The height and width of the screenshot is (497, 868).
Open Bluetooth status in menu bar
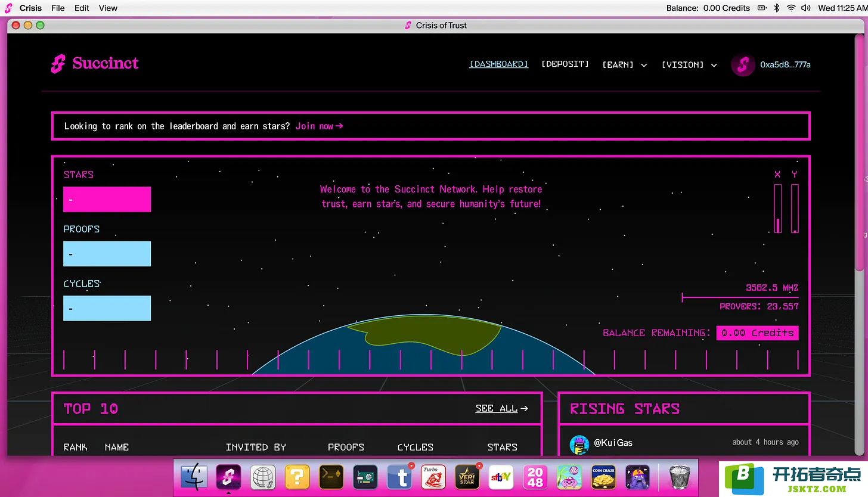pyautogui.click(x=777, y=8)
